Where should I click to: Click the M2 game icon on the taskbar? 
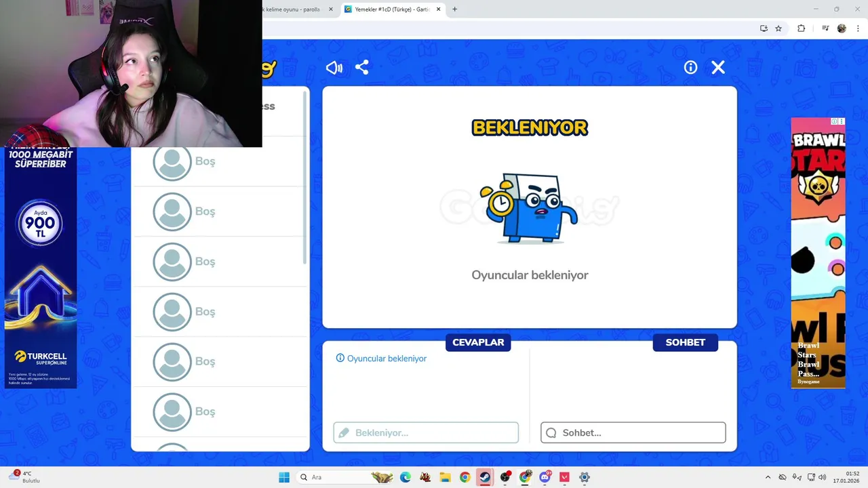pos(425,477)
